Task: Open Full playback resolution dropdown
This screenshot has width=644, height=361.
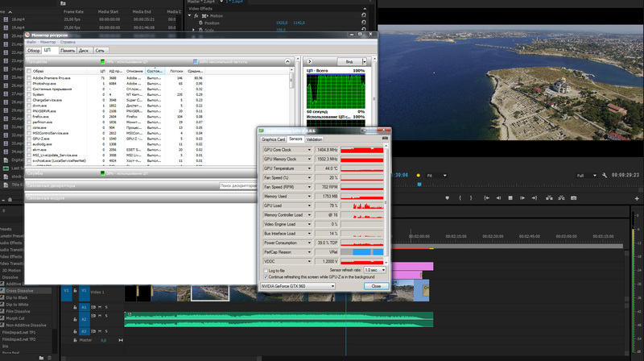Action: coord(586,176)
